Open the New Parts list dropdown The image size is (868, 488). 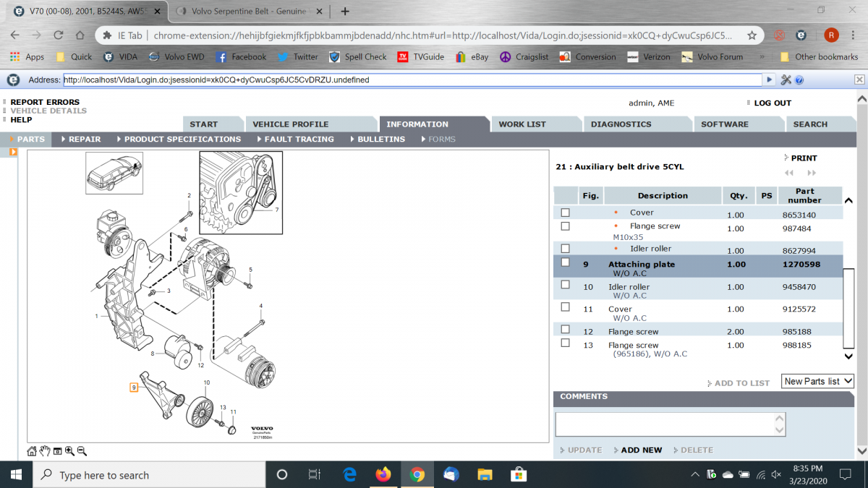pos(817,381)
